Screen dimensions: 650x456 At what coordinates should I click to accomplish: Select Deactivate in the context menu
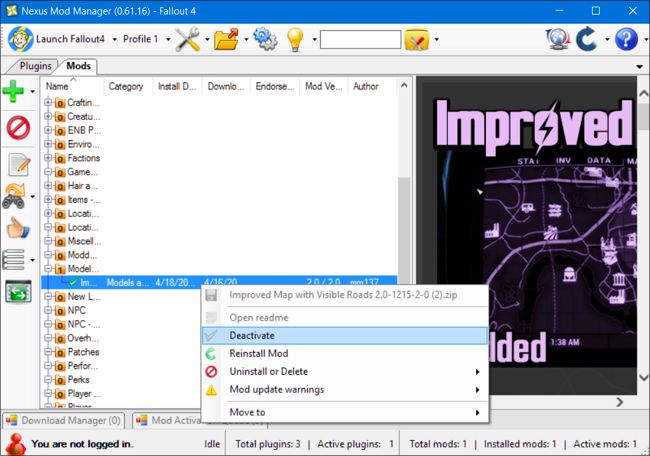tap(252, 336)
